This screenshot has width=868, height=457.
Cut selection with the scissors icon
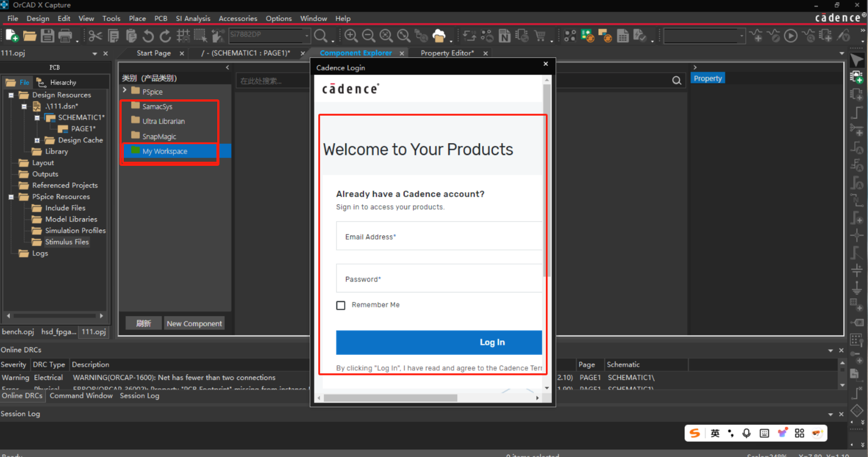pyautogui.click(x=95, y=36)
